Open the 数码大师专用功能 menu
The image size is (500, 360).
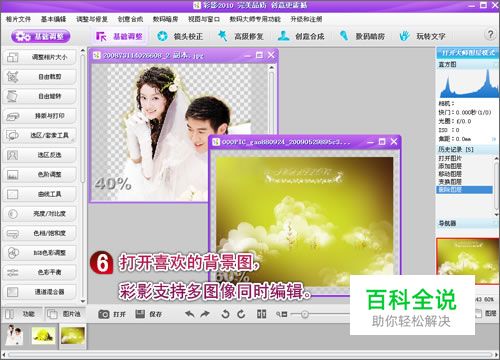pyautogui.click(x=255, y=19)
